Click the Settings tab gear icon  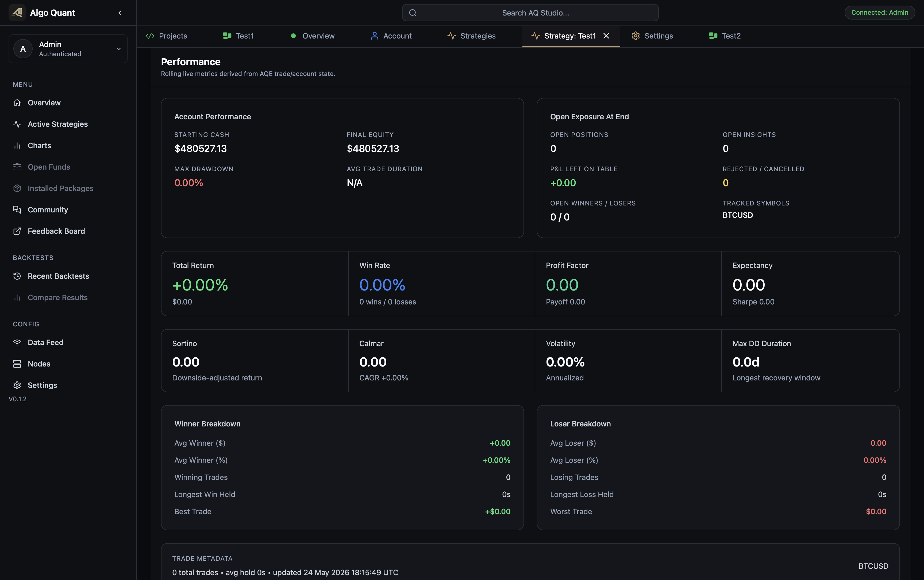tap(636, 36)
